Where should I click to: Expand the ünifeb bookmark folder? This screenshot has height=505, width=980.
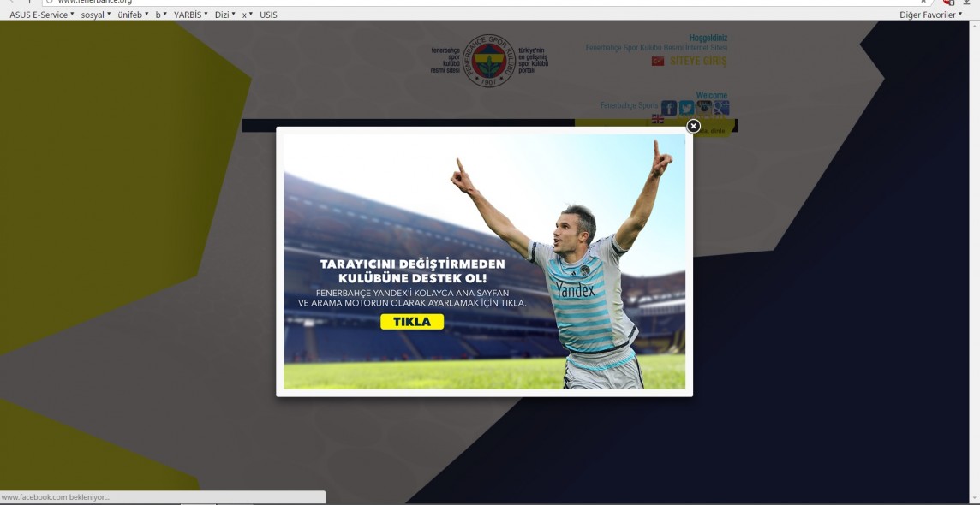coord(133,15)
